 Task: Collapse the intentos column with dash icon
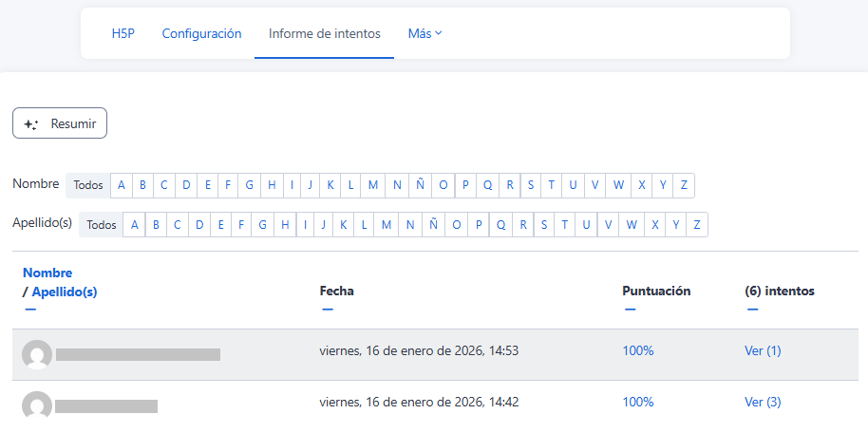point(752,309)
